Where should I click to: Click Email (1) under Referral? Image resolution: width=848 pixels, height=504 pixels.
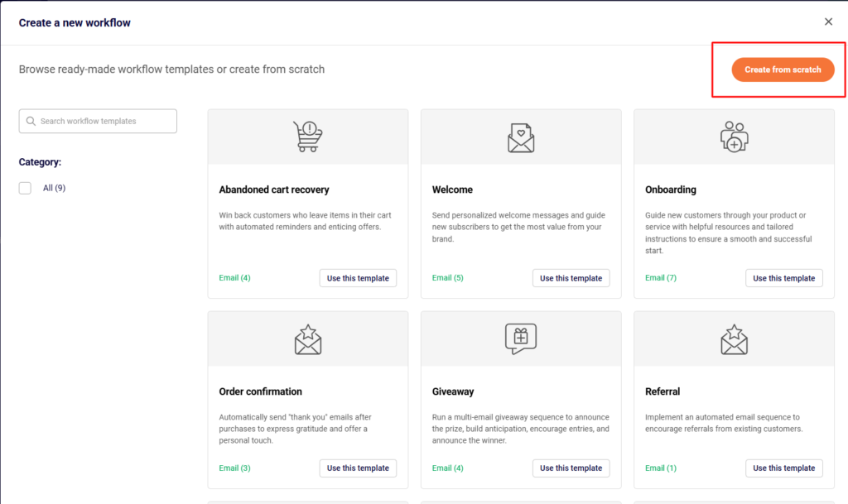661,468
